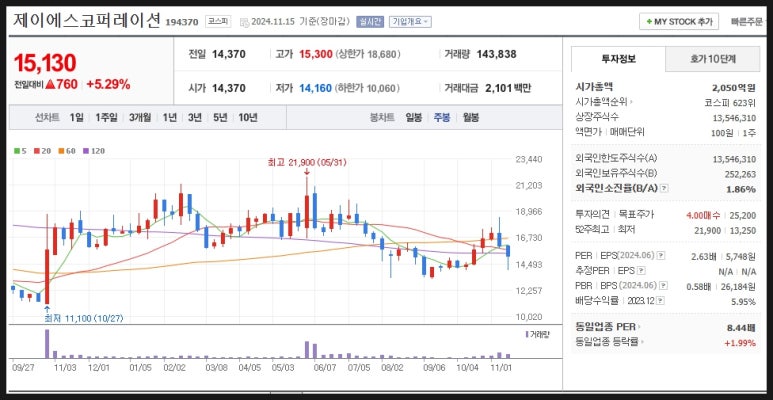Select the 3개월 line chart period
Viewport: 773px width, 400px height.
(140, 117)
